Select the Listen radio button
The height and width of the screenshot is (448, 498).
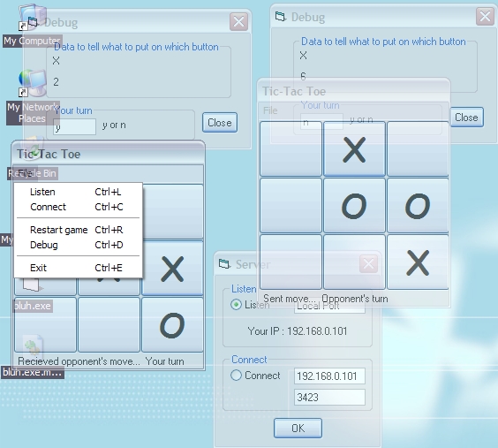[236, 304]
